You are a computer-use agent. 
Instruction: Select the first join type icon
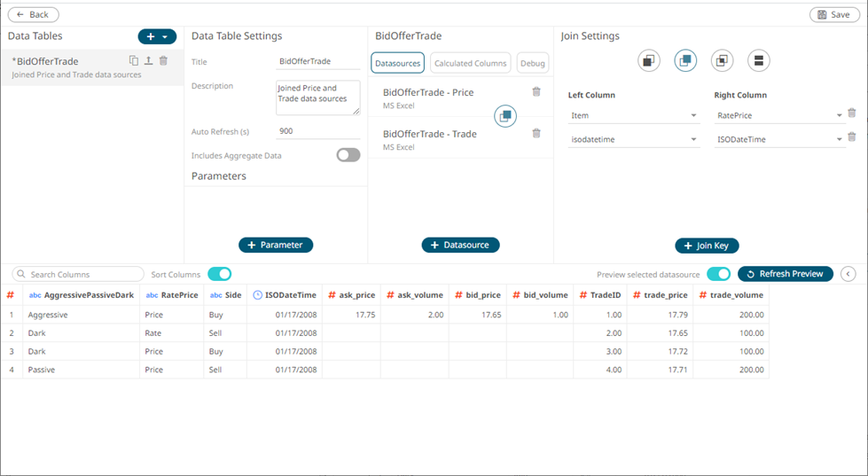click(649, 61)
